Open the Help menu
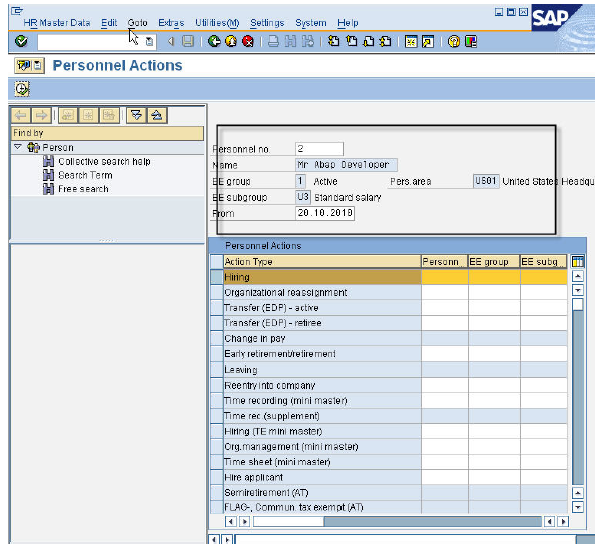595x546 pixels. (348, 23)
